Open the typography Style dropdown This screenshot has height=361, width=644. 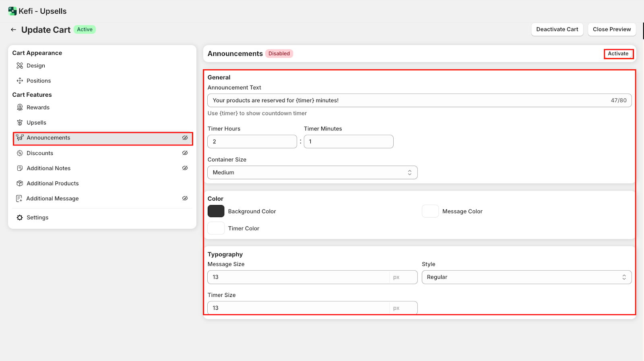(526, 277)
